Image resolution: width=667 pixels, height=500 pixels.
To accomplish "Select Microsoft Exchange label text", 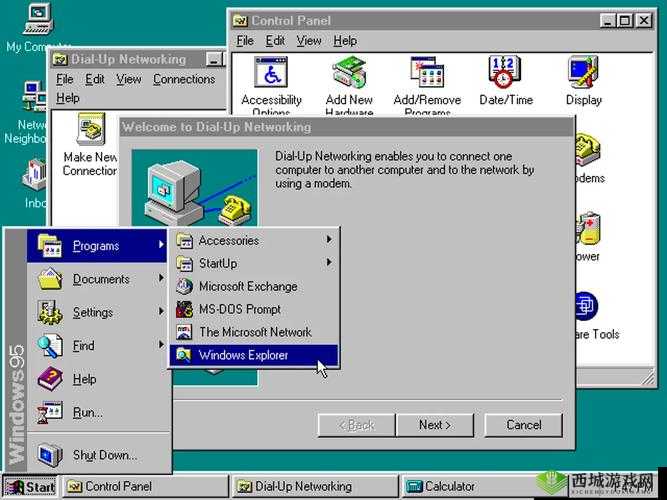I will (248, 286).
